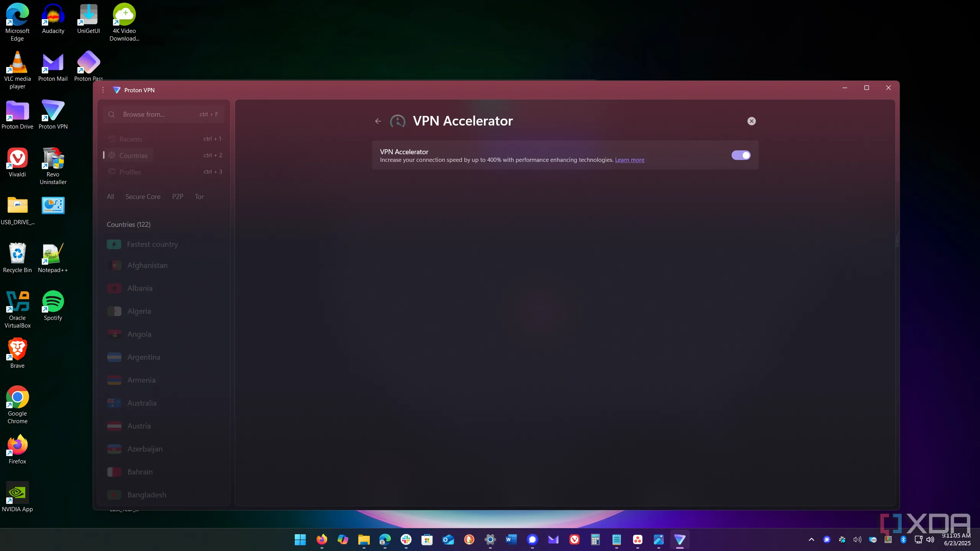Open the Profiles section in the sidebar
The width and height of the screenshot is (980, 551).
click(130, 172)
